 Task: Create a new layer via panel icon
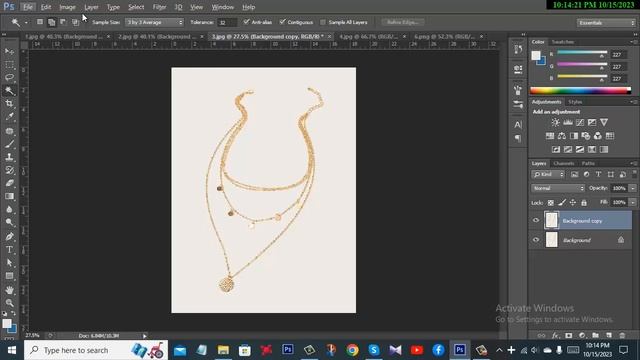tap(609, 336)
